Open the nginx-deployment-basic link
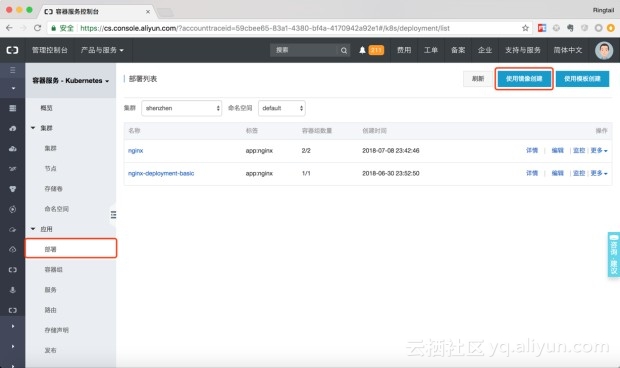620x368 pixels. pos(161,173)
